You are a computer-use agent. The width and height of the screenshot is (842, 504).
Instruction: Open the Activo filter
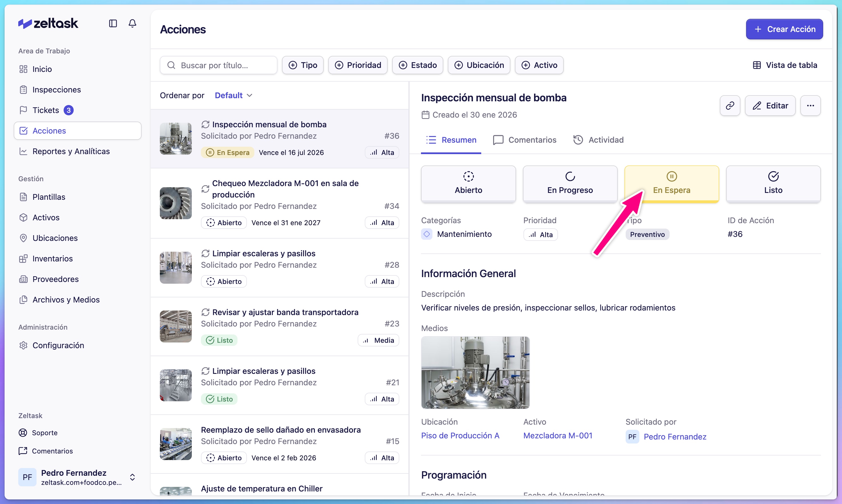pyautogui.click(x=539, y=65)
